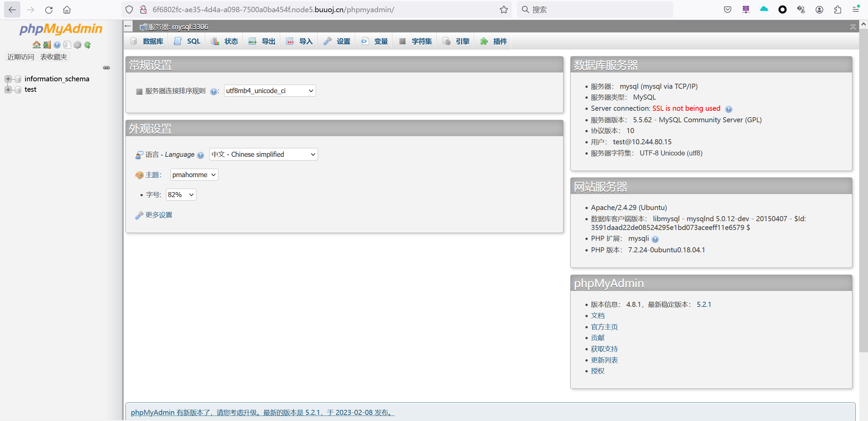Click the Pocket save icon in toolbar
The image size is (868, 421).
[x=728, y=10]
